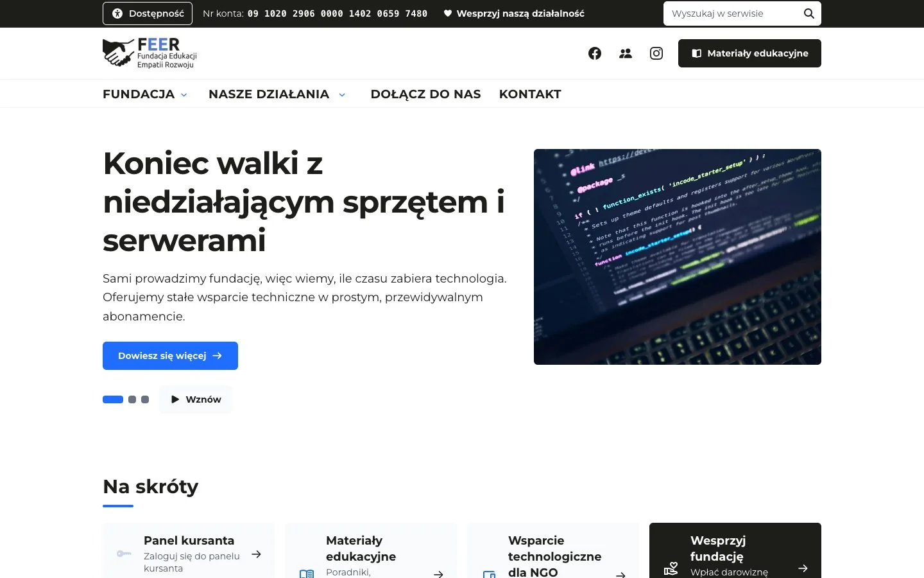Open the Wesprzyj naszą działalność link
This screenshot has width=924, height=578.
click(x=514, y=13)
